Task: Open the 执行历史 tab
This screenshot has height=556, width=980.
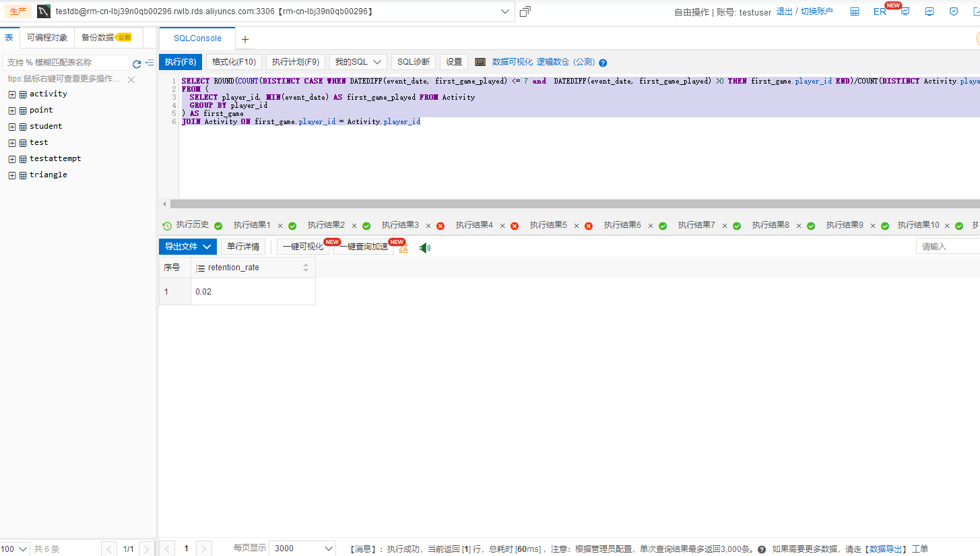Action: pyautogui.click(x=193, y=225)
